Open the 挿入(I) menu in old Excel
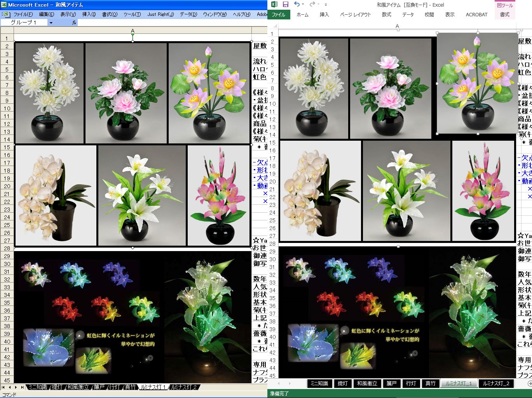Viewport: 532px width, 398px height. point(89,14)
